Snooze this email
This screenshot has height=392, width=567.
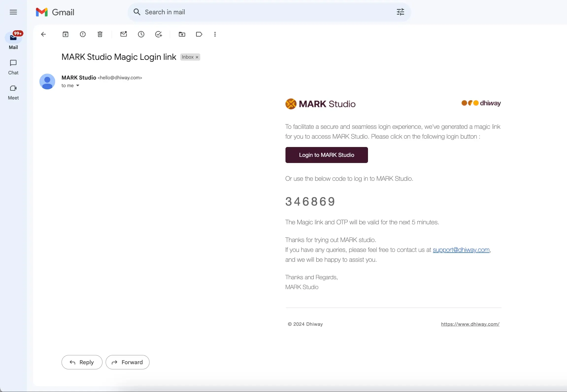[141, 34]
